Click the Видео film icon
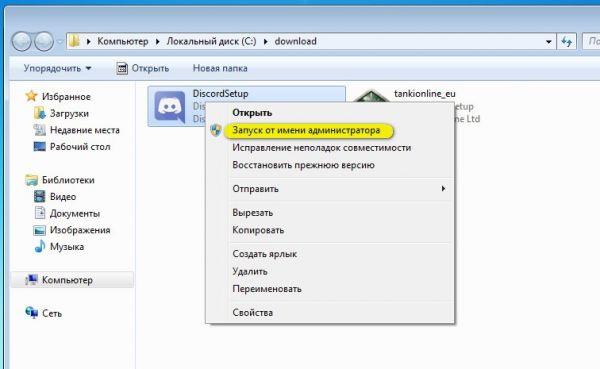The image size is (600, 369). coord(39,196)
